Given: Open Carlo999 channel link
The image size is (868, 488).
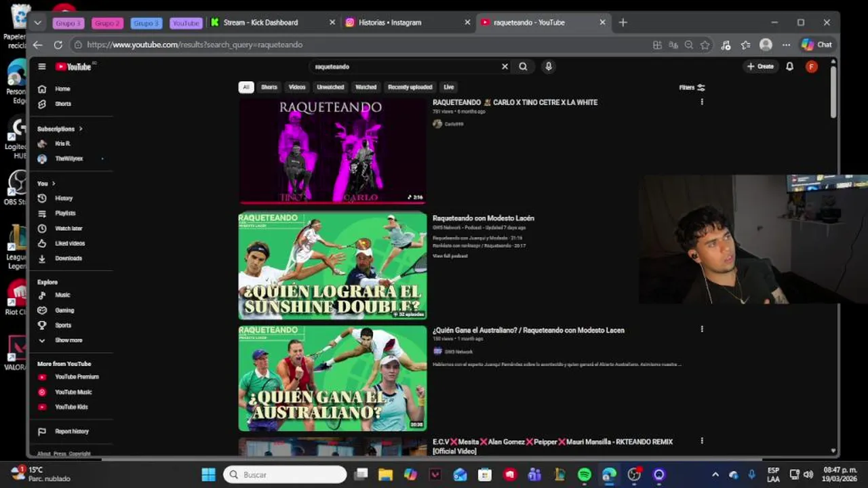Looking at the screenshot, I should (454, 124).
